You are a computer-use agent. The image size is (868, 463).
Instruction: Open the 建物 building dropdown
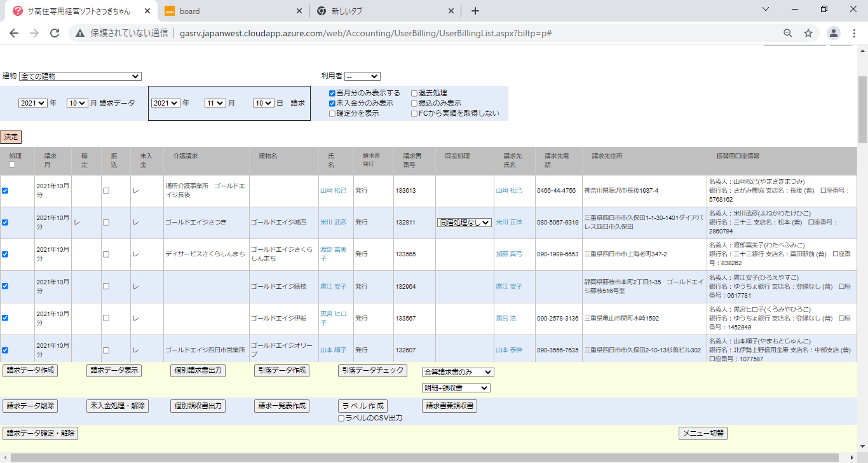click(x=80, y=76)
